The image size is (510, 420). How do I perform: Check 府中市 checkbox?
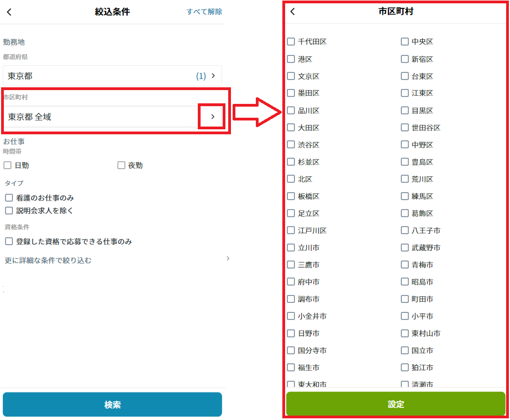tap(291, 282)
